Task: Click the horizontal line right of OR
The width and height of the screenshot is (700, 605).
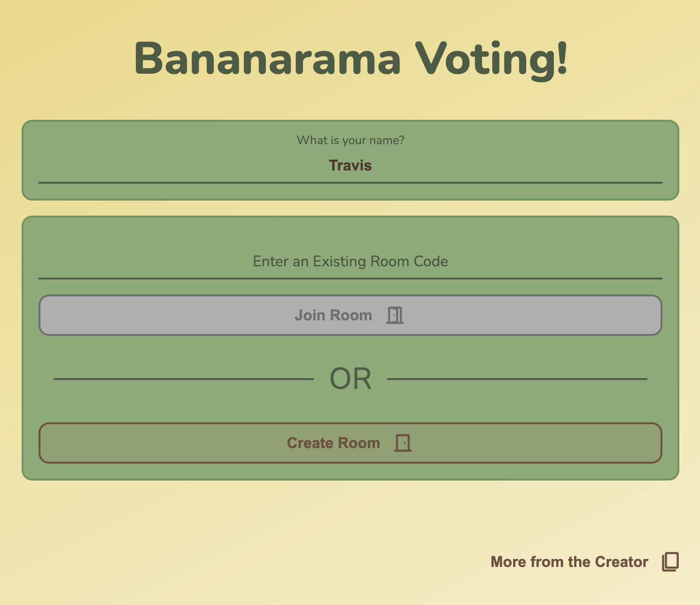Action: (x=517, y=379)
